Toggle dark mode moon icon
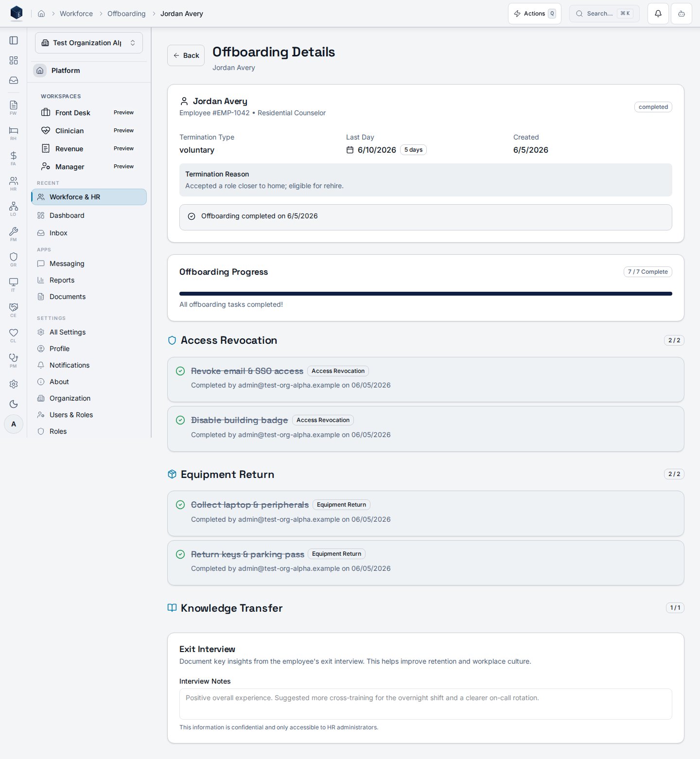700x759 pixels. click(x=14, y=404)
